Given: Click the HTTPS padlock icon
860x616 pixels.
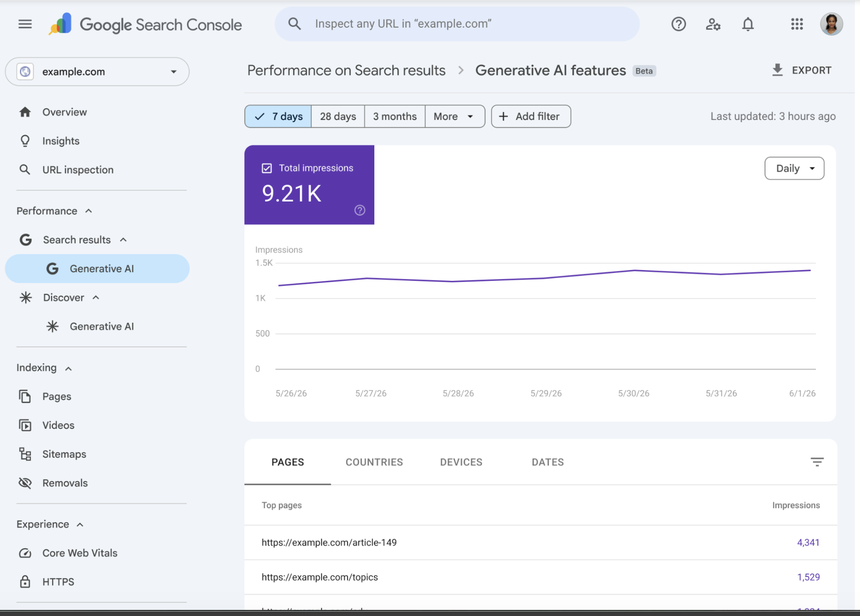Looking at the screenshot, I should pos(25,582).
